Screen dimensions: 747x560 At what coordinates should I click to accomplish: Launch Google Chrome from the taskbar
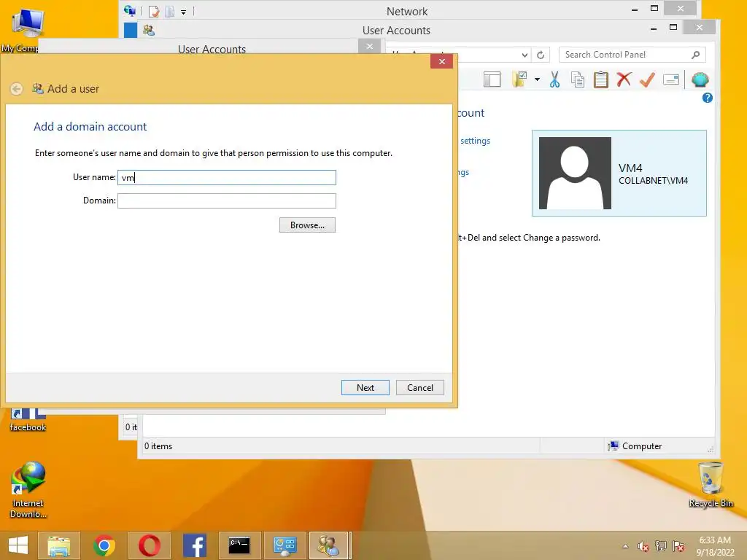(104, 545)
